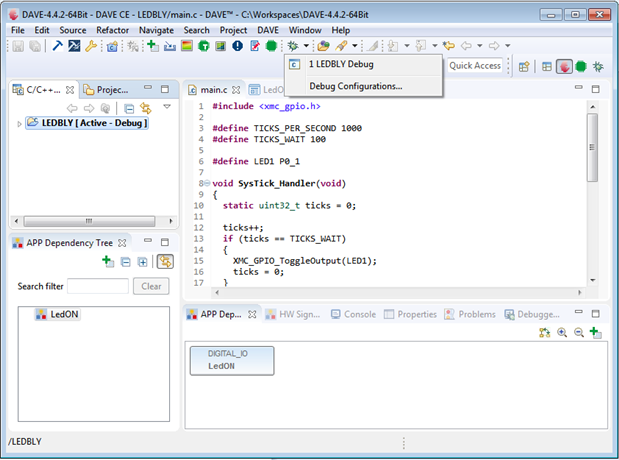Click the Add New APP icon in dependency tree
This screenshot has height=460, width=619.
point(107,261)
